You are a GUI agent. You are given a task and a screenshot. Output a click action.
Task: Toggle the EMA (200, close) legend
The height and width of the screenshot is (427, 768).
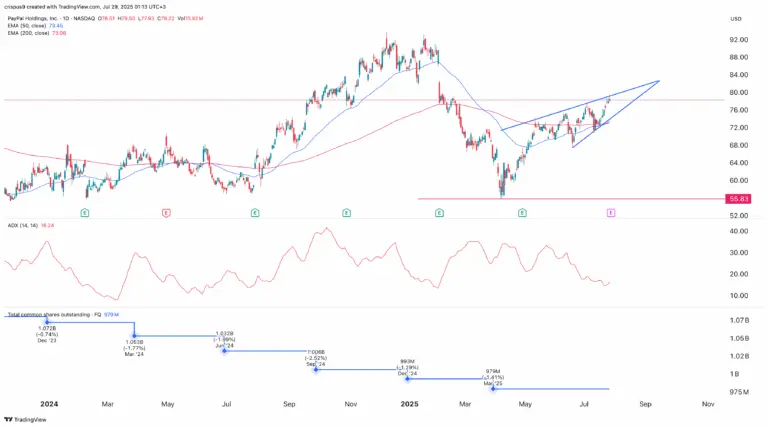tap(37, 33)
